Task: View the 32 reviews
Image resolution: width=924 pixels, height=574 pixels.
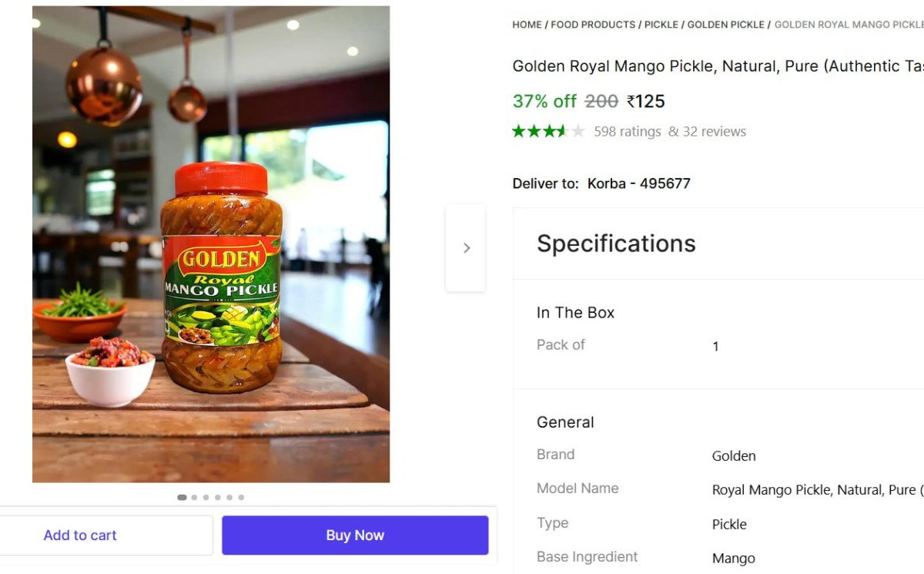Action: point(714,131)
